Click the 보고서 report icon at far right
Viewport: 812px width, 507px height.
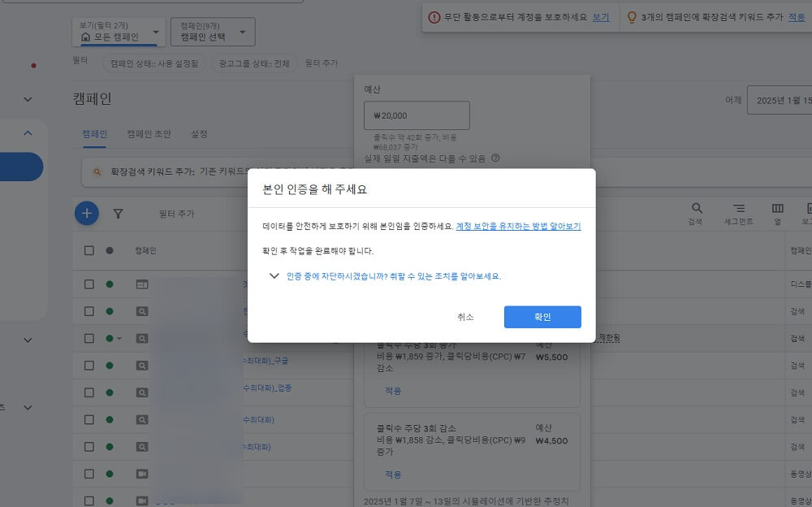point(808,208)
